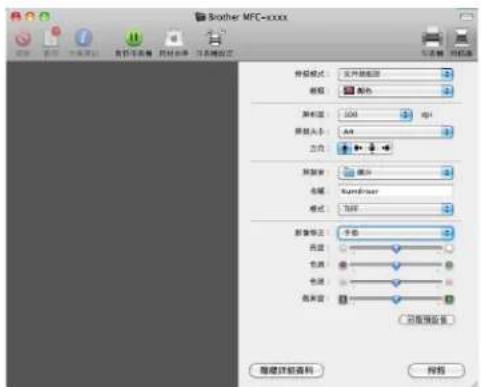This screenshot has height=387, width=481.
Task: Click the yellow minimize window button
Action: pyautogui.click(x=30, y=16)
